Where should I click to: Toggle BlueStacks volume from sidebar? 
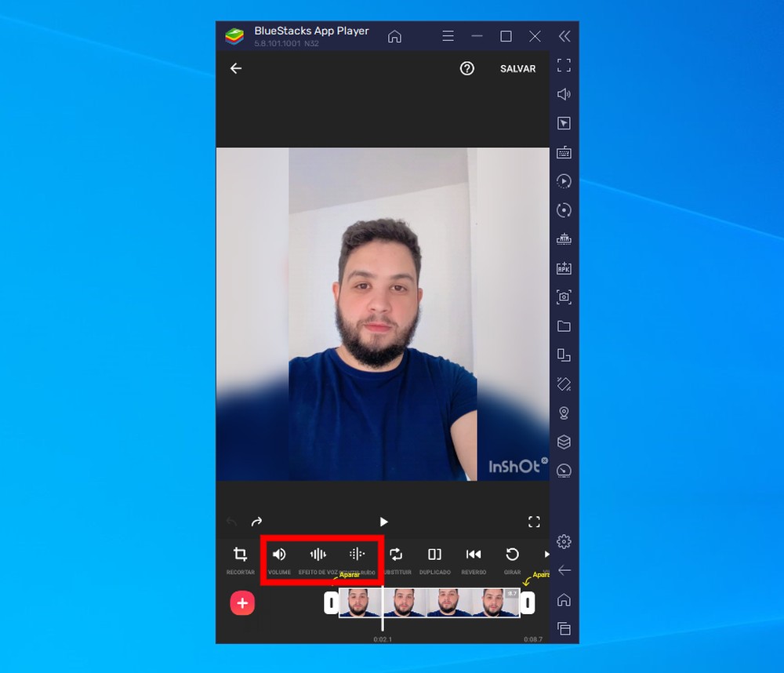[564, 94]
